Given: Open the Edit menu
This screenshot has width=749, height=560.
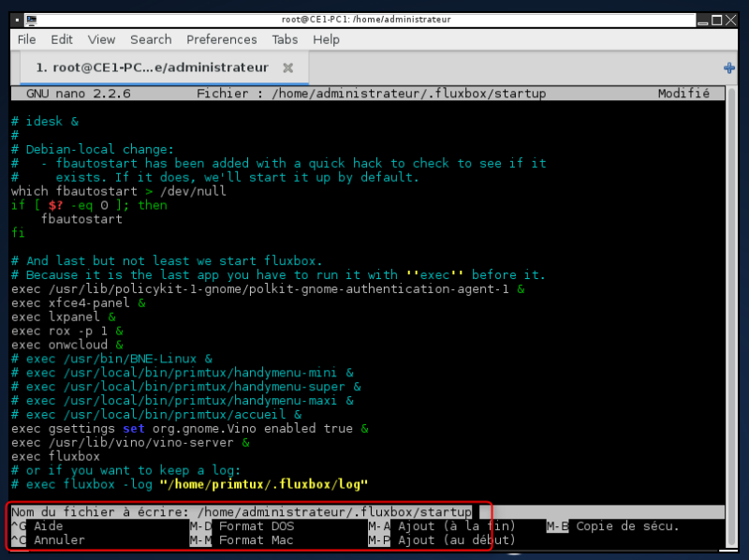Looking at the screenshot, I should 62,39.
